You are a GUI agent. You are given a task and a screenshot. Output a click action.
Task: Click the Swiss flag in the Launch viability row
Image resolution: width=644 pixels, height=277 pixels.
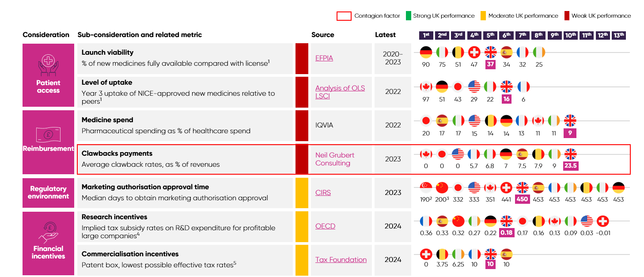click(474, 52)
